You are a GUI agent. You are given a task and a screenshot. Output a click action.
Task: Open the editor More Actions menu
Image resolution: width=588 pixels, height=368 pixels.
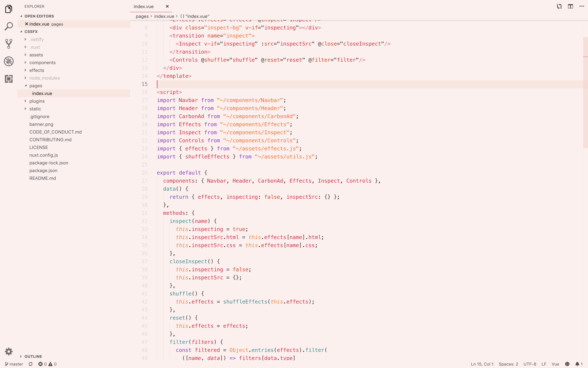(582, 6)
